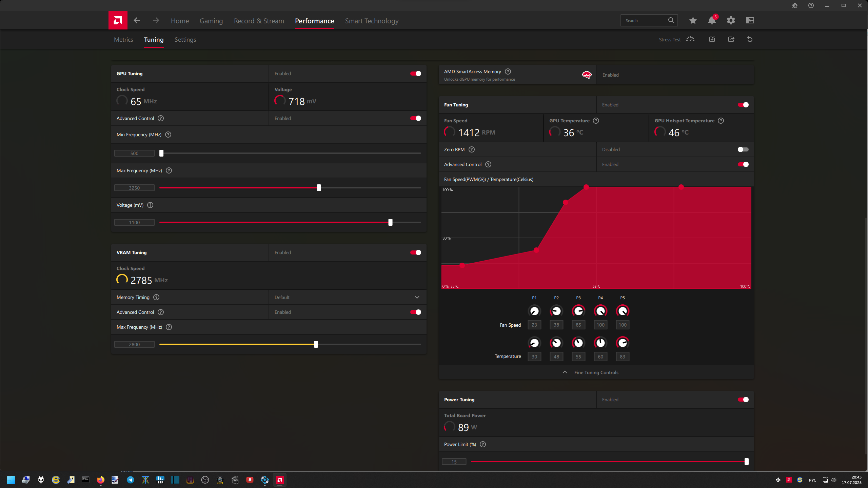Open the Smart Technology tab

372,21
